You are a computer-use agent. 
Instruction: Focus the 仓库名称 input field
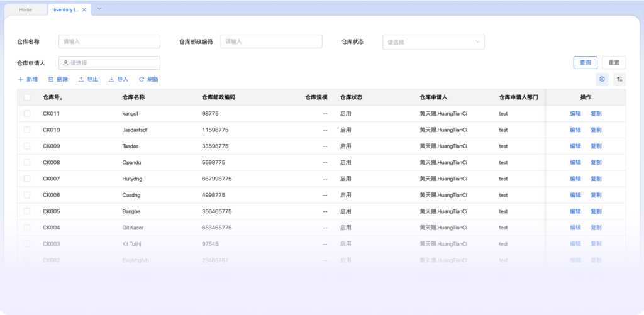click(x=109, y=41)
